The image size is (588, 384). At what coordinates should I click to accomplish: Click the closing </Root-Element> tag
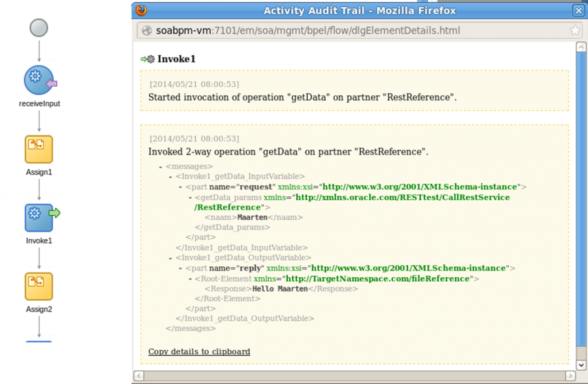click(227, 298)
